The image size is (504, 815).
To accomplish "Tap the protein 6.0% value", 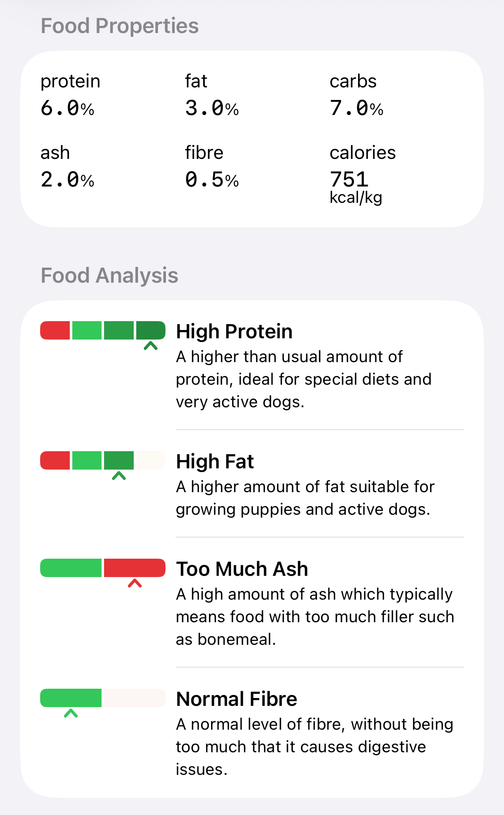I will click(x=67, y=108).
